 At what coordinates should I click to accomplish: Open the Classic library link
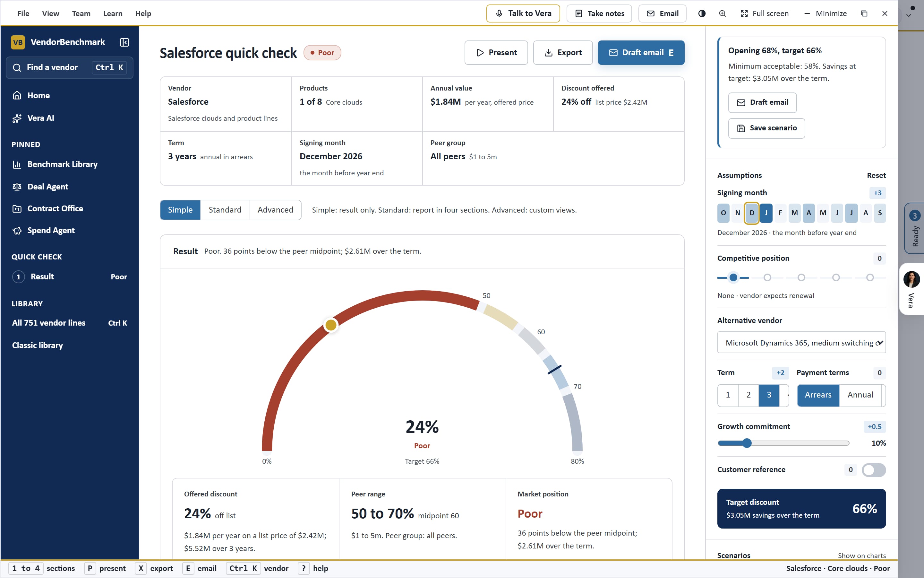pyautogui.click(x=70, y=346)
